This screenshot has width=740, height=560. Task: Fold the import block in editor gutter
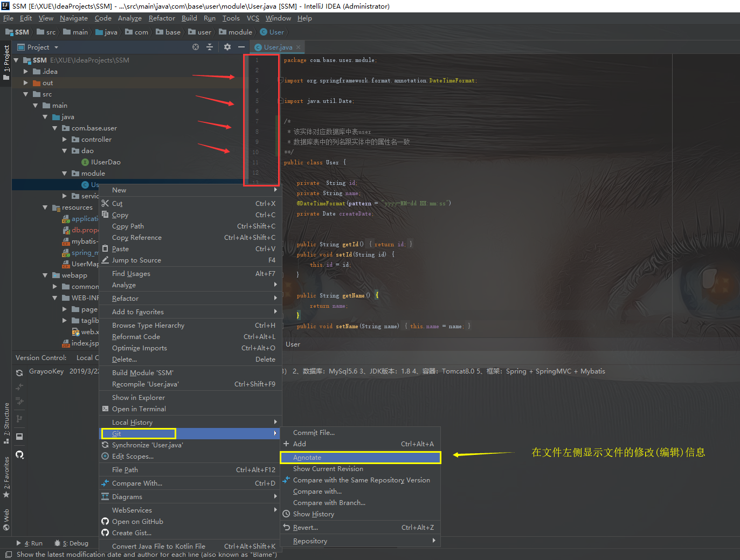(x=281, y=80)
